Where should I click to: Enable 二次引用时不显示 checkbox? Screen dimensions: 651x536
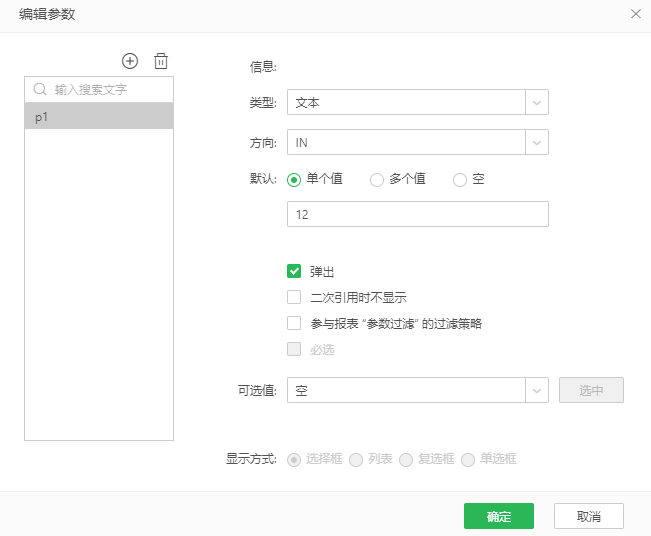pyautogui.click(x=294, y=297)
